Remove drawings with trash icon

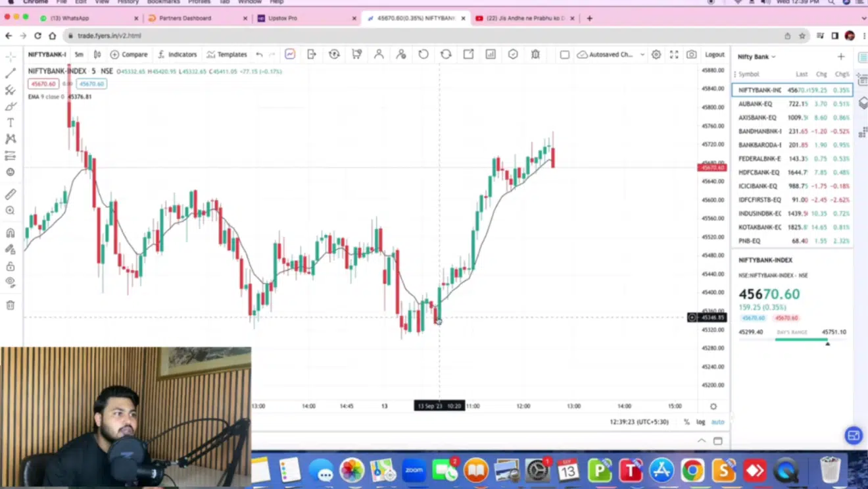coord(11,305)
